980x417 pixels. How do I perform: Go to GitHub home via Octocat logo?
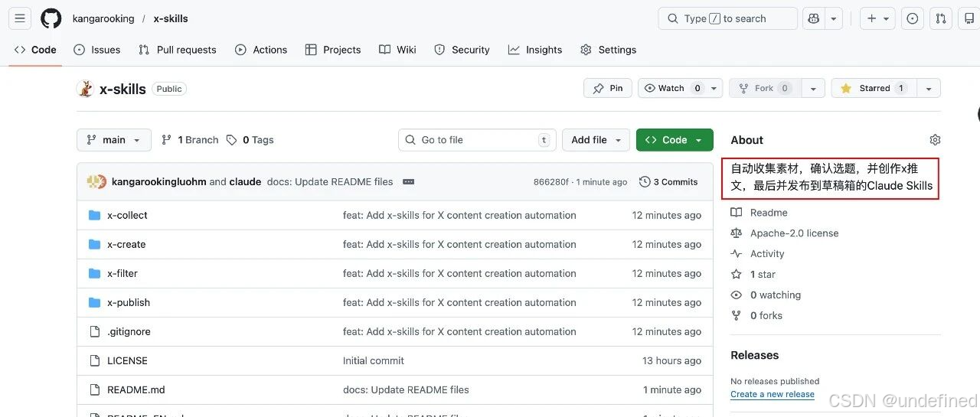(x=51, y=18)
